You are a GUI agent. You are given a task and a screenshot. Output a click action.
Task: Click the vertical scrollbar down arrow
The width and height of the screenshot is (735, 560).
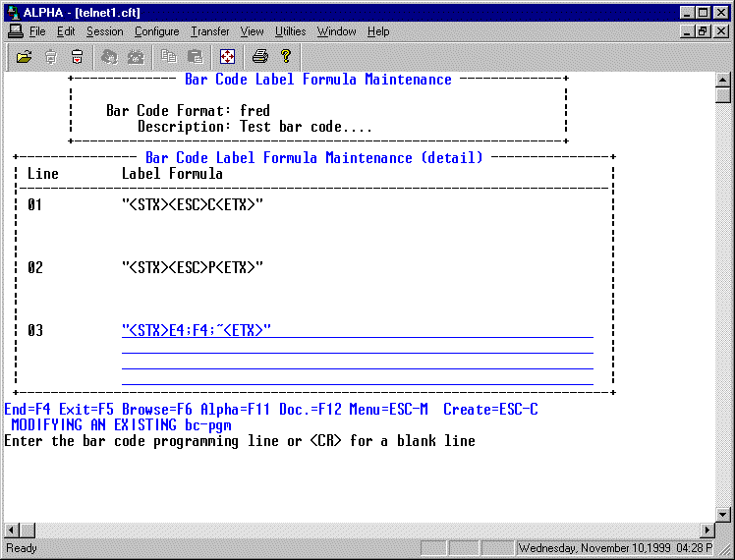click(x=723, y=515)
